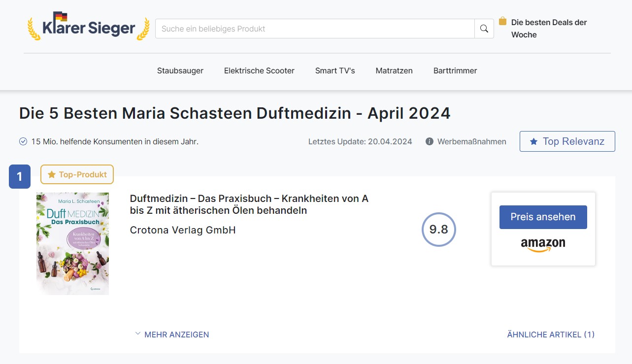Go to Elektrische Scooter category
The image size is (632, 364).
259,70
